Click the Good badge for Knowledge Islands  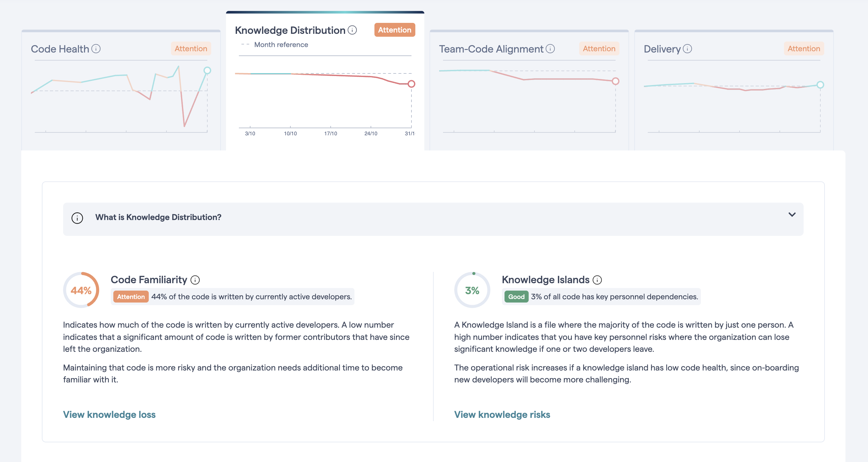[516, 297]
